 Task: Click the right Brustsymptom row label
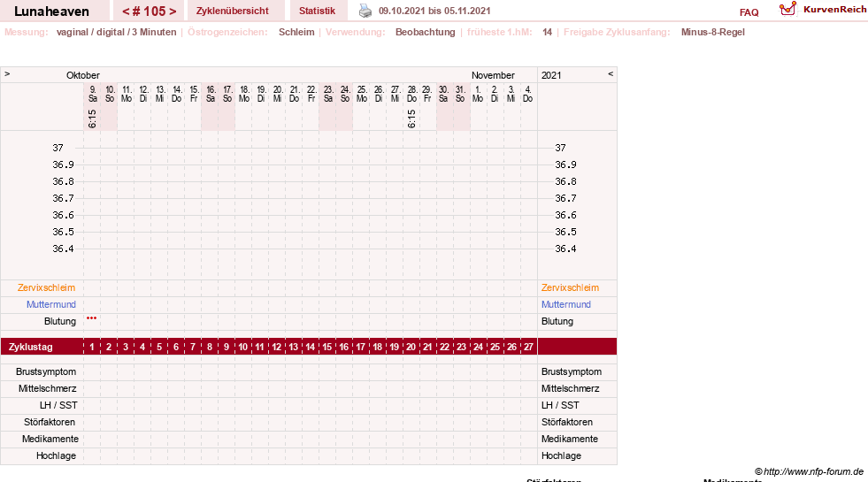pos(572,371)
